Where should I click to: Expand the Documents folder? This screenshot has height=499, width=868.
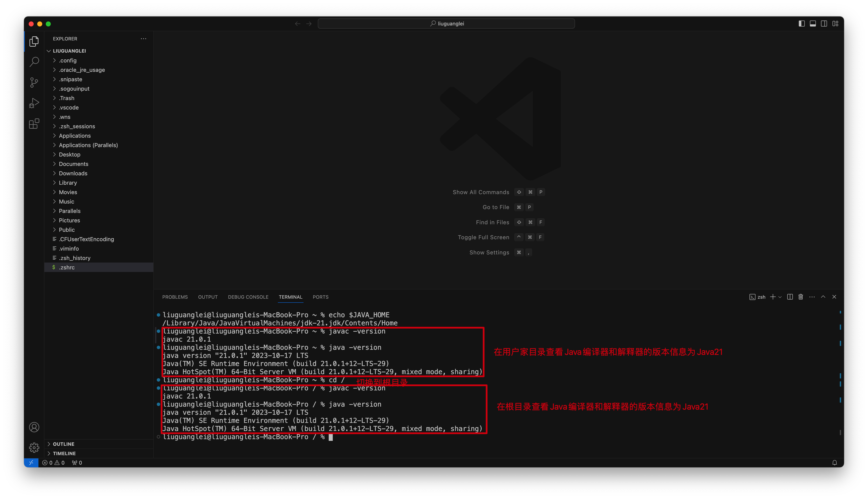tap(99, 164)
